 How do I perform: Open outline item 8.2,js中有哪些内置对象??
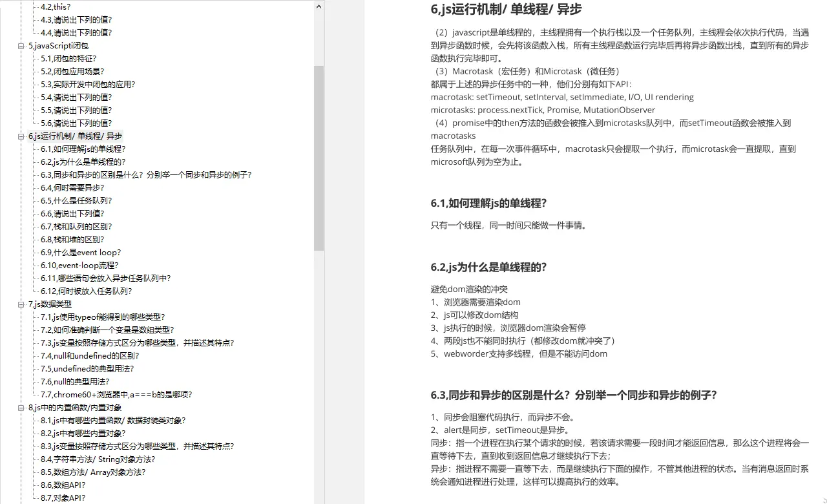tap(83, 434)
